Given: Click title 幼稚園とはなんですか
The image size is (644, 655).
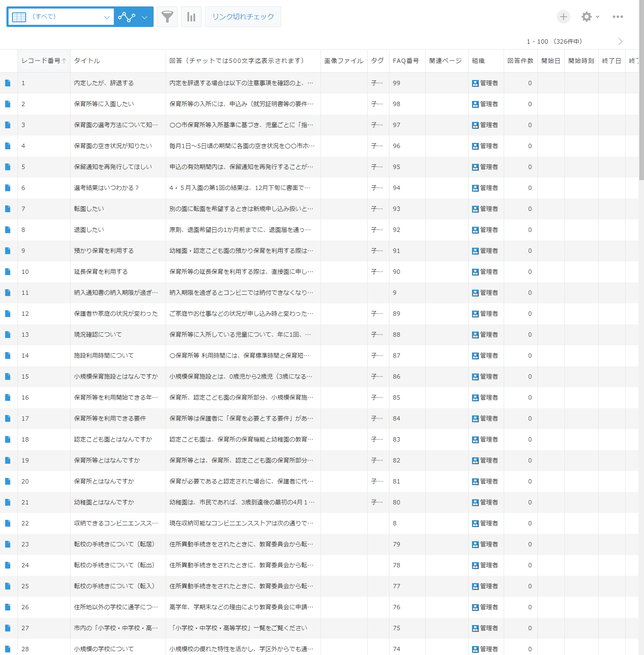Looking at the screenshot, I should 104,502.
